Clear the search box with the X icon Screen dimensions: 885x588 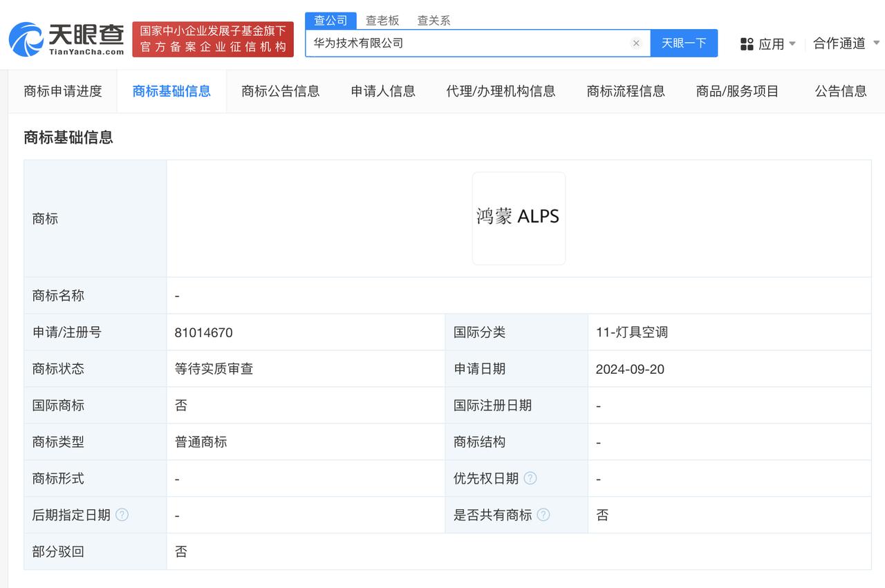coord(636,43)
